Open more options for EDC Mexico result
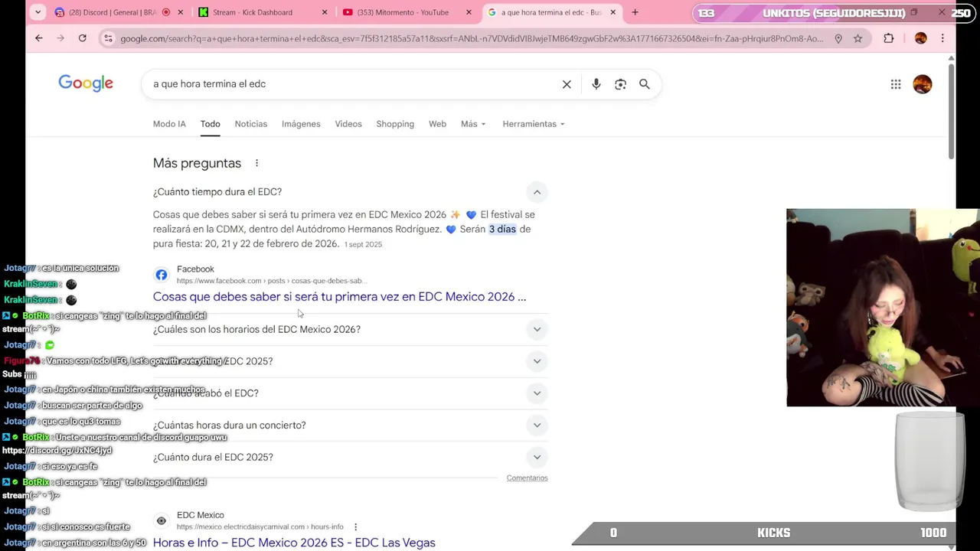 (355, 527)
